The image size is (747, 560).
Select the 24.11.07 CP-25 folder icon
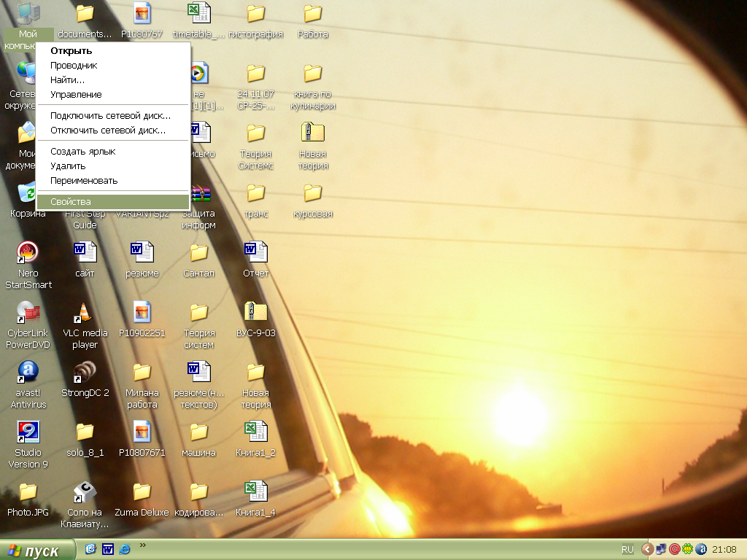(x=256, y=74)
